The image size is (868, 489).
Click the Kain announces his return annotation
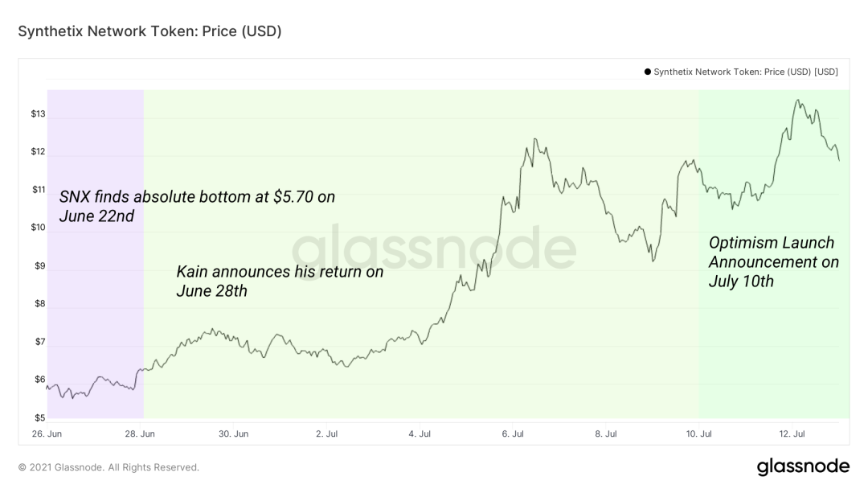[x=280, y=281]
